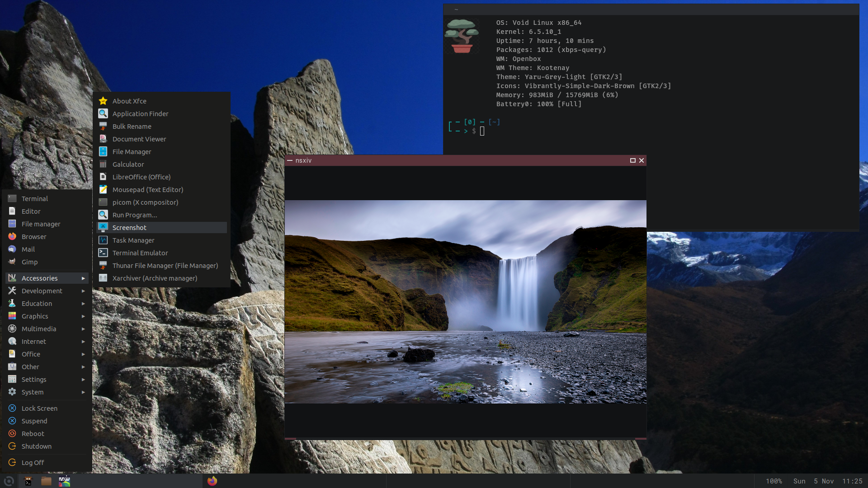Open the terminal launcher on the taskbar
Screen dimensions: 868x488
point(28,481)
